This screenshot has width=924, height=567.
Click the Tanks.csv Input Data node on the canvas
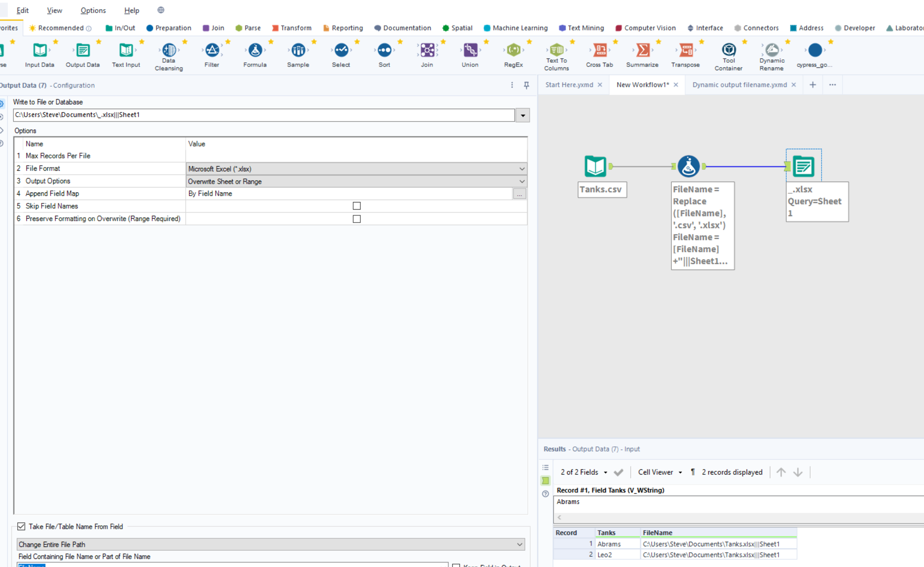595,167
